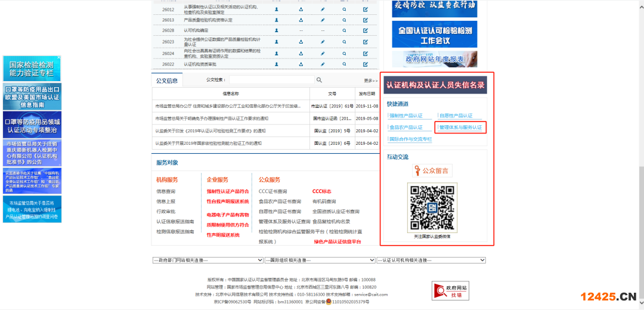Expand the 政府部门网站相关连接 dropdown
The width and height of the screenshot is (644, 310).
point(208,260)
